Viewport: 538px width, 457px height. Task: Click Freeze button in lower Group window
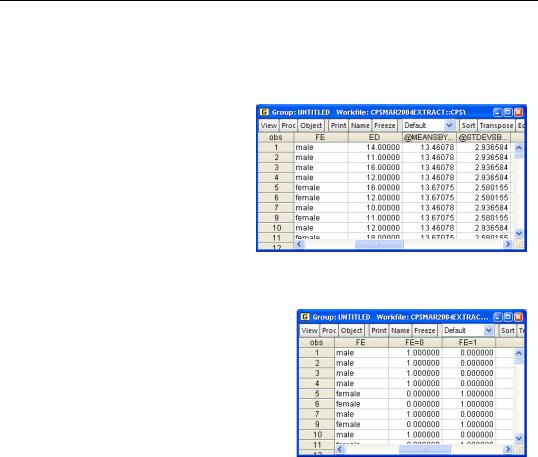pyautogui.click(x=425, y=330)
